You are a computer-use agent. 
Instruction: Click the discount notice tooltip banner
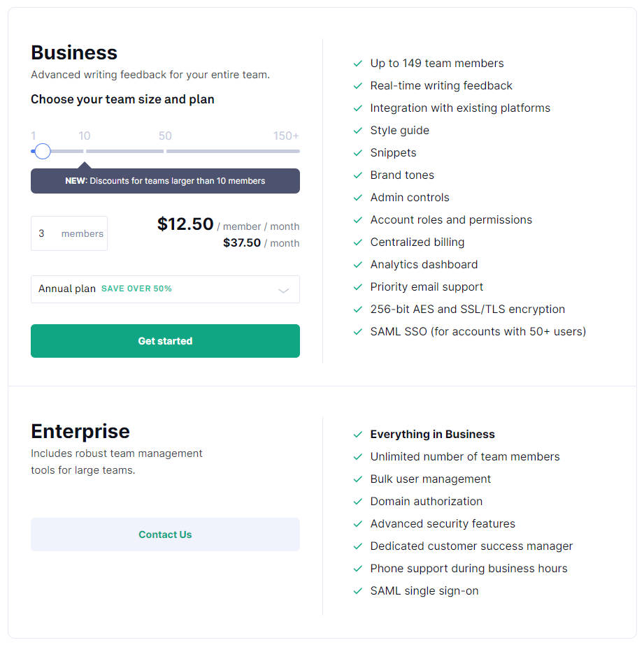coord(165,181)
